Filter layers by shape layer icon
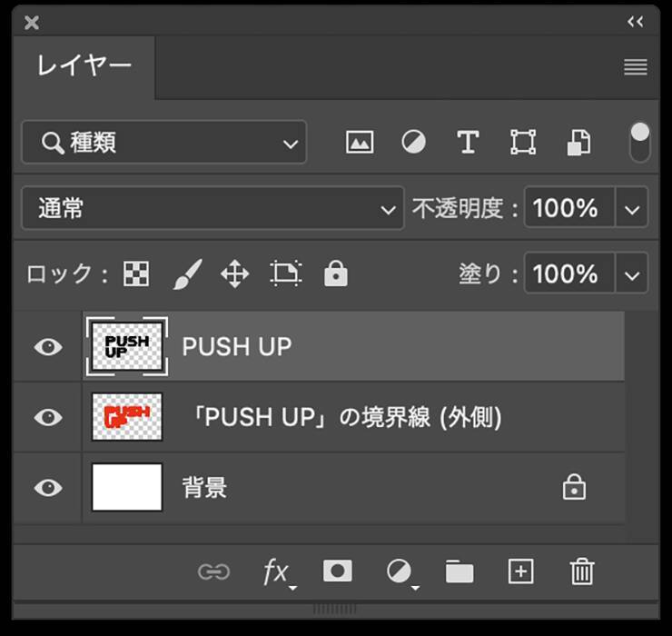The image size is (672, 636). click(523, 142)
